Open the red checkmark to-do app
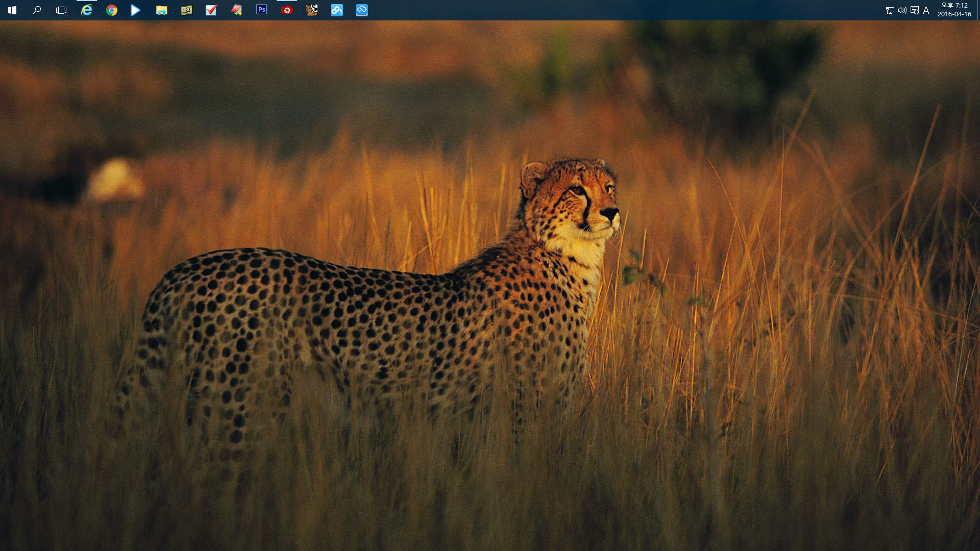Viewport: 980px width, 551px height. coord(211,10)
